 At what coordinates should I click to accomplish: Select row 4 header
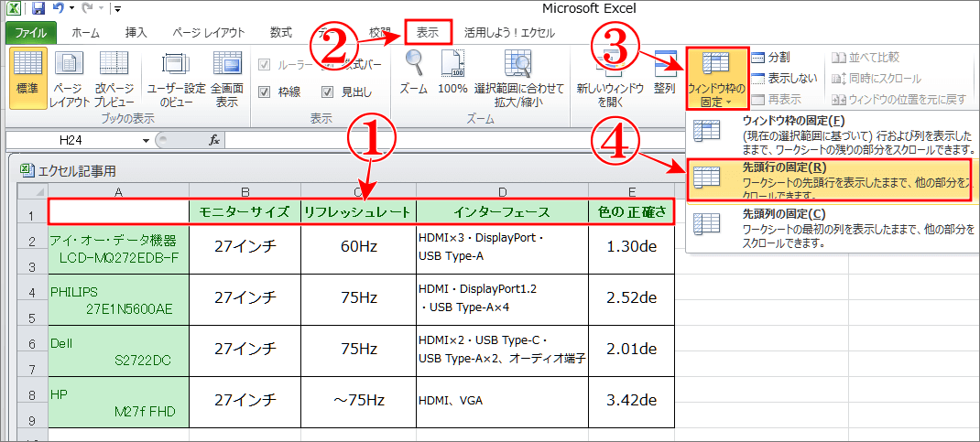pos(32,290)
